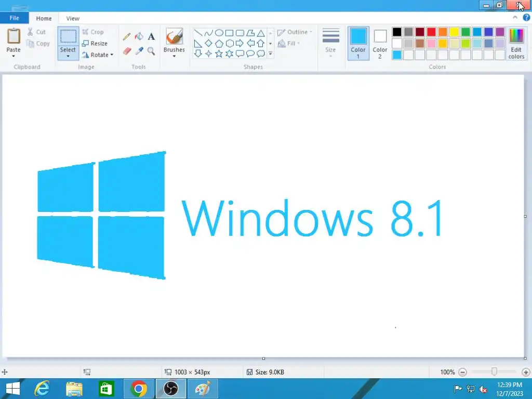The width and height of the screenshot is (532, 399).
Task: Pick the Polygon shape
Action: pos(250,33)
